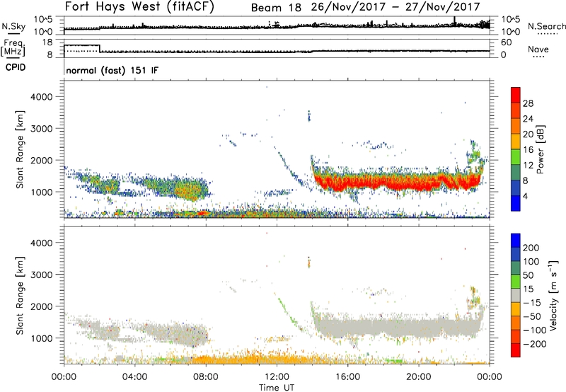Click the '200' label on the velocity colorbar

[x=531, y=248]
